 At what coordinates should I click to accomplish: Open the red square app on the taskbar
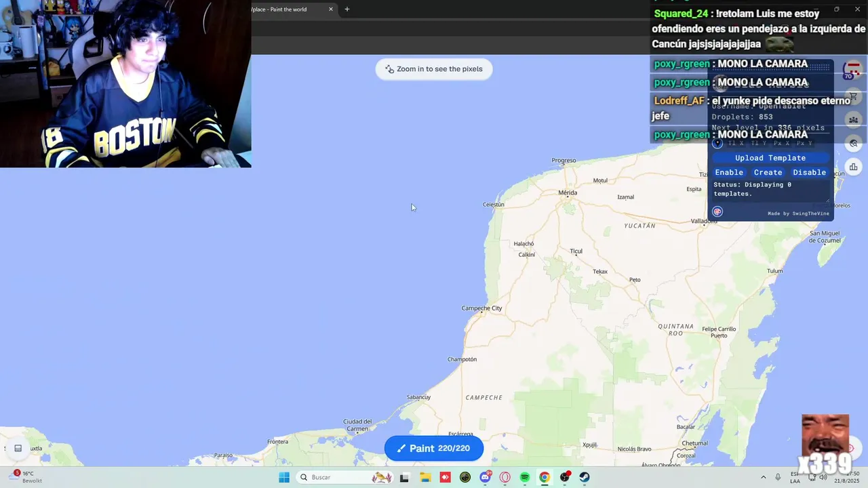point(445,477)
